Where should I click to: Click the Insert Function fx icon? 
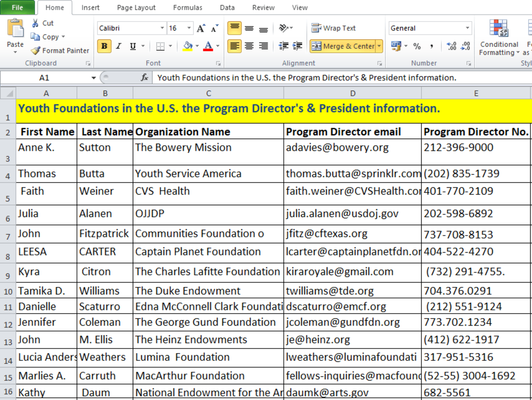tap(145, 78)
